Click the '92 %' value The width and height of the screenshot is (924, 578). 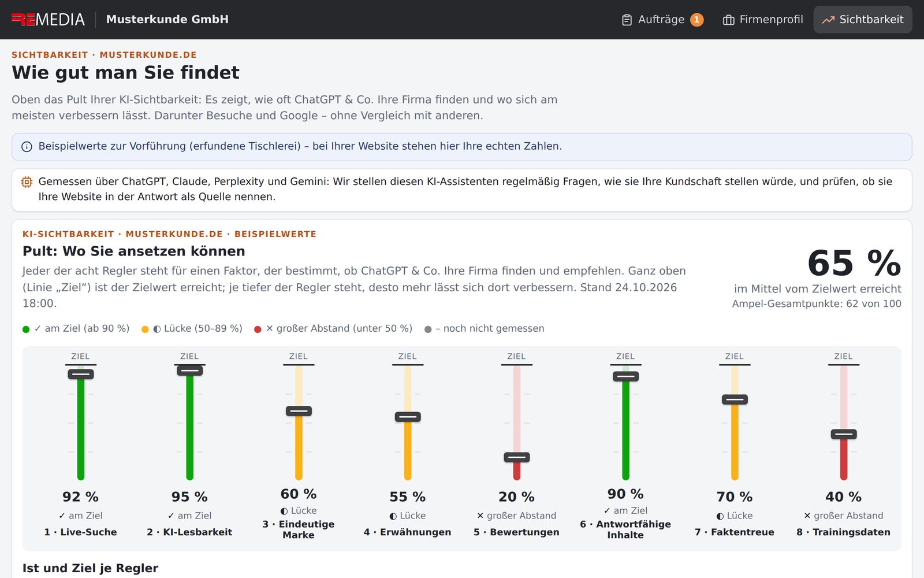[81, 497]
